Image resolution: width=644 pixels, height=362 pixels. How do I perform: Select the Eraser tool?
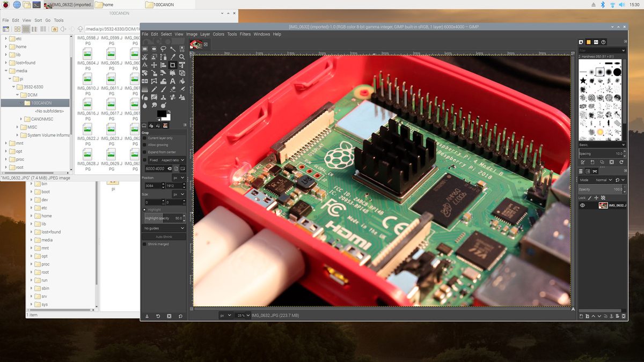(173, 90)
